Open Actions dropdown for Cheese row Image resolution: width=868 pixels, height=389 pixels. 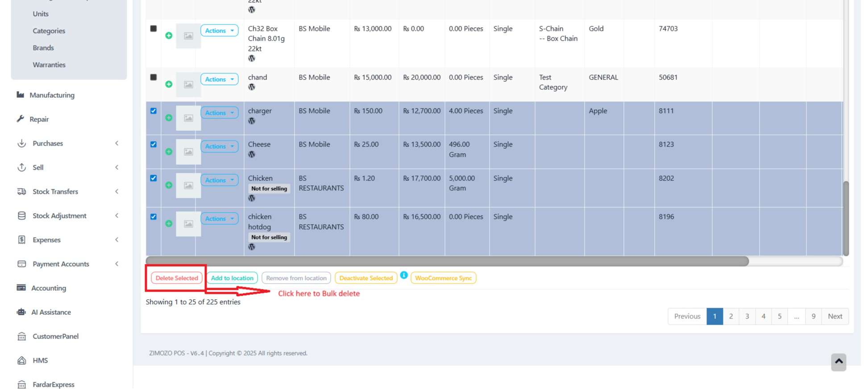tap(219, 146)
